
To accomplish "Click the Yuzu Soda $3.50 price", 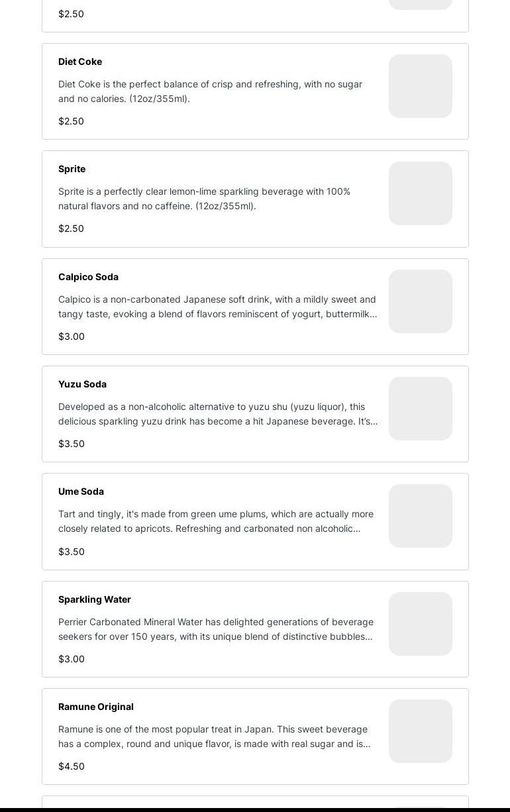I will point(72,444).
